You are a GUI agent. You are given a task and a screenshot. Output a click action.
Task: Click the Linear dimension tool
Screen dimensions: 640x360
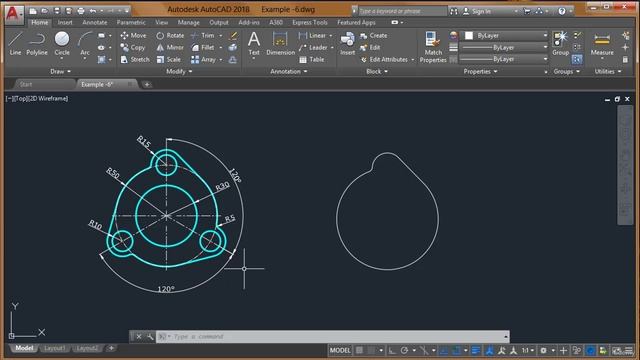point(313,36)
